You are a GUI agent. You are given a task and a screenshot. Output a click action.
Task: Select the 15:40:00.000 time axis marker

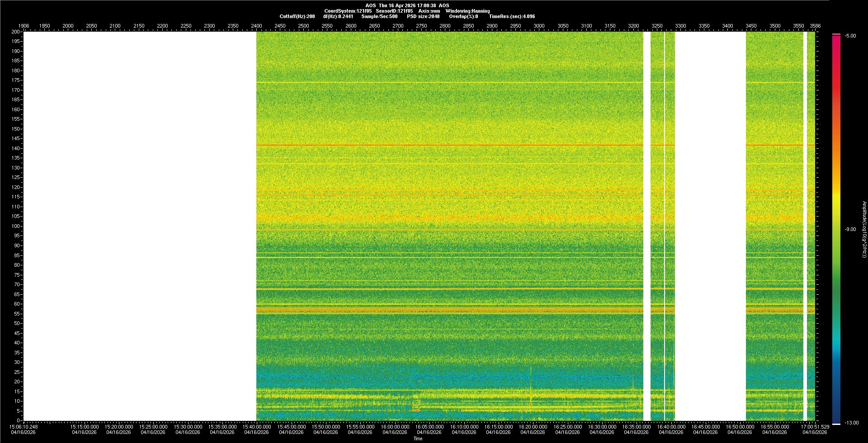[x=257, y=427]
